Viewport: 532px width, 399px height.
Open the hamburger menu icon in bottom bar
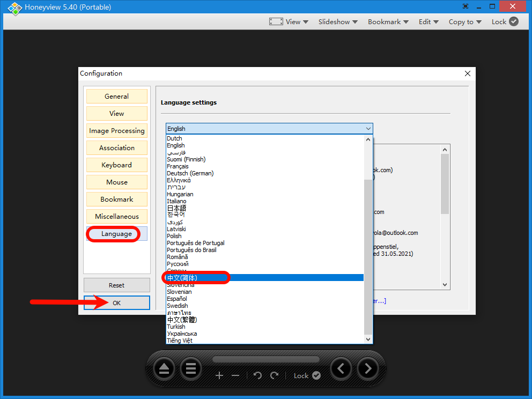click(x=191, y=368)
